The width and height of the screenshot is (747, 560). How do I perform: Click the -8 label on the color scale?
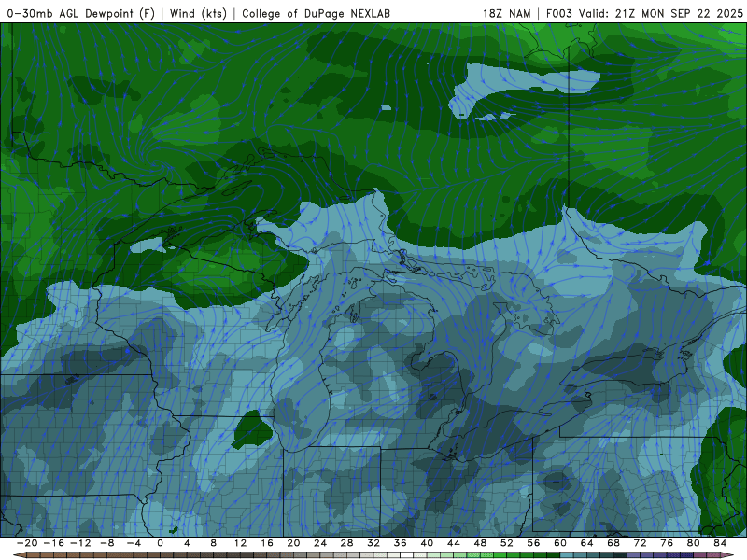tap(106, 543)
